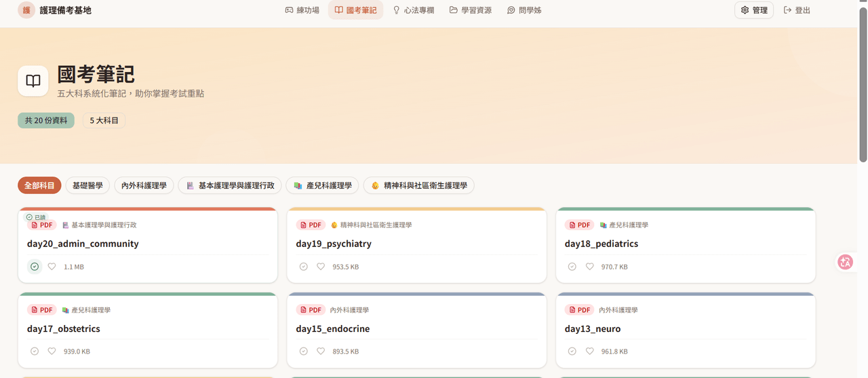Filter by 精神科與社區衛生護理學

coord(419,185)
